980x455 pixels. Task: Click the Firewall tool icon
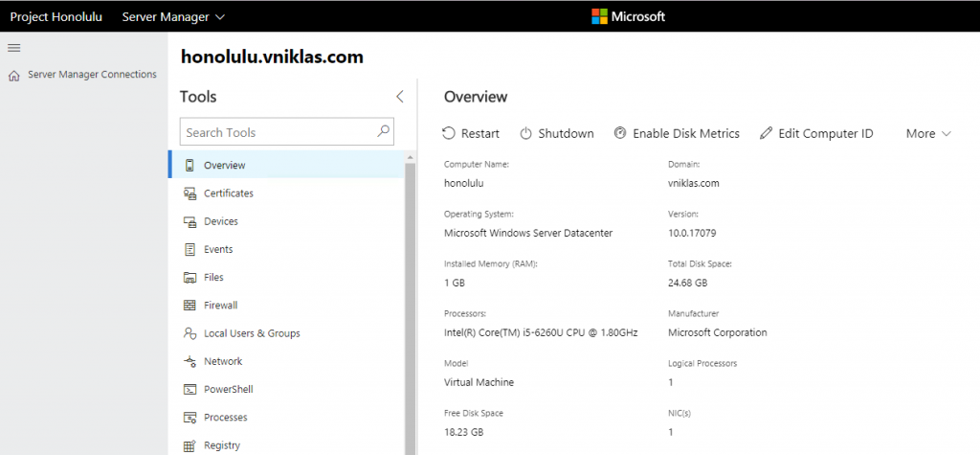pyautogui.click(x=189, y=306)
